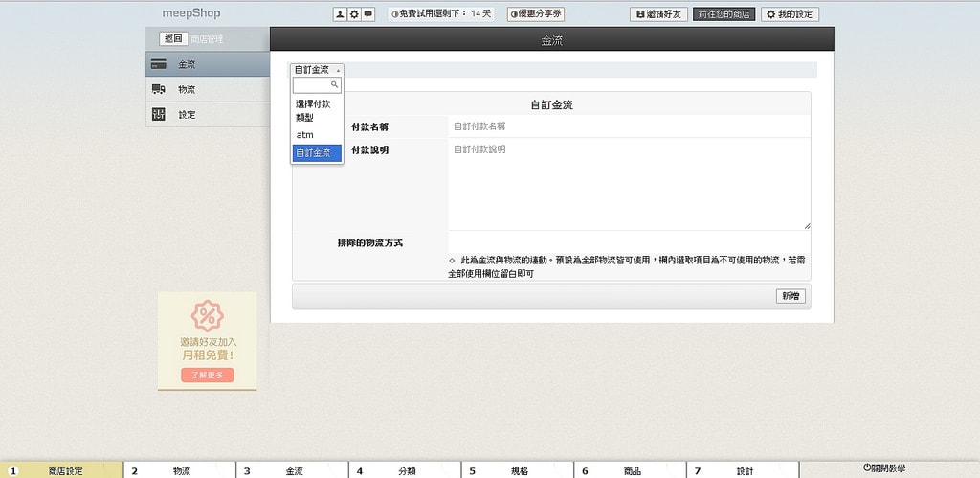Image resolution: width=980 pixels, height=478 pixels.
Task: Select 選擇付款類型 placeholder option
Action: (x=314, y=109)
